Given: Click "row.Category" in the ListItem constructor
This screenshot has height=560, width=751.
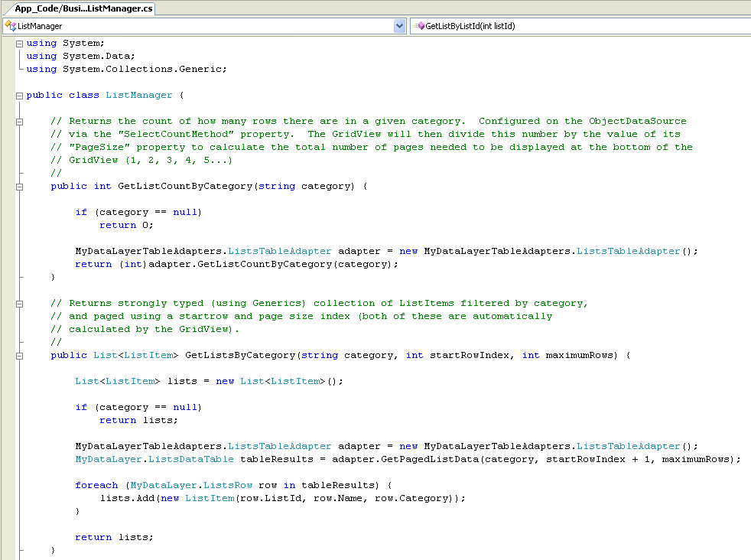Looking at the screenshot, I should pyautogui.click(x=411, y=498).
